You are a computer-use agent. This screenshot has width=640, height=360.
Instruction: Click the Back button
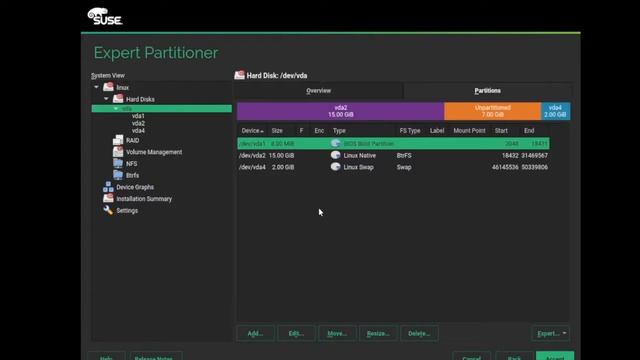tap(514, 357)
